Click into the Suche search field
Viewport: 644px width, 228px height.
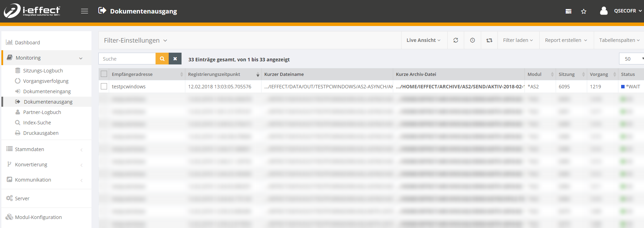[127, 59]
